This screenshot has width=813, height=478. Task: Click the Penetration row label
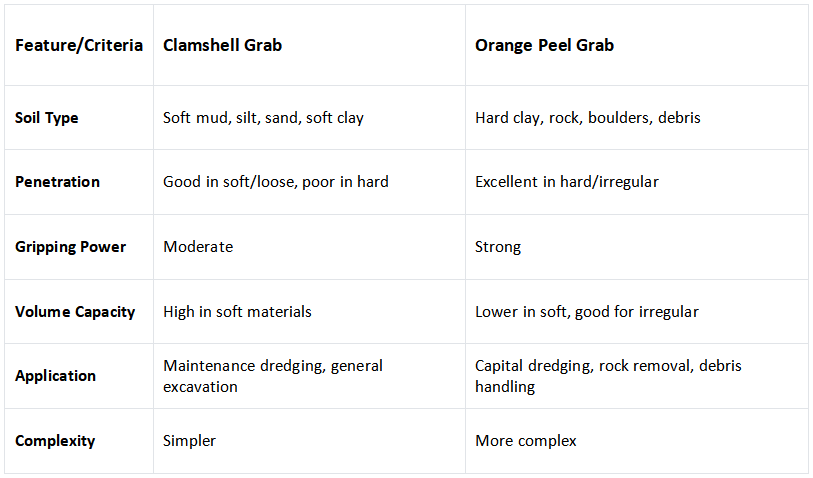79,182
